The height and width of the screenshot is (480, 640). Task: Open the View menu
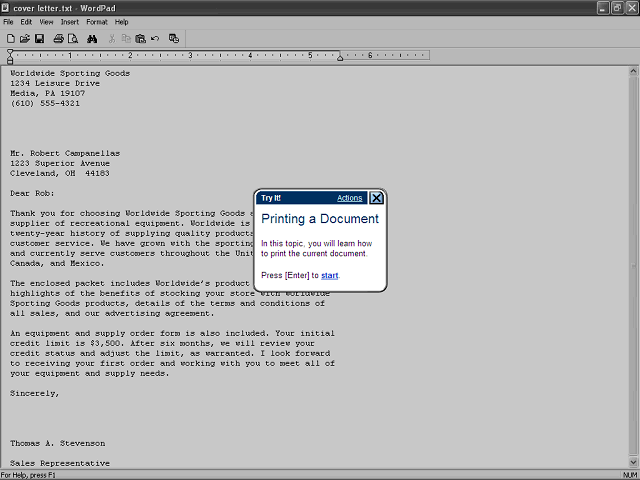pos(46,22)
